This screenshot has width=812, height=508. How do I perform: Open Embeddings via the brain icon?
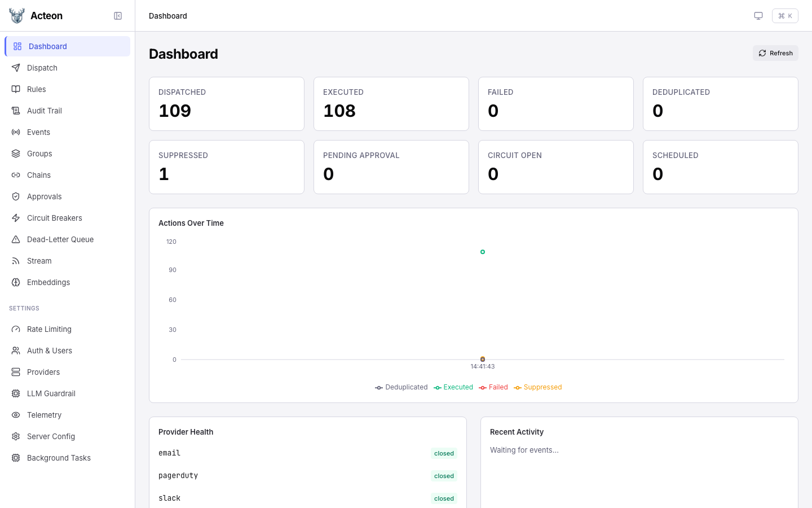point(16,282)
